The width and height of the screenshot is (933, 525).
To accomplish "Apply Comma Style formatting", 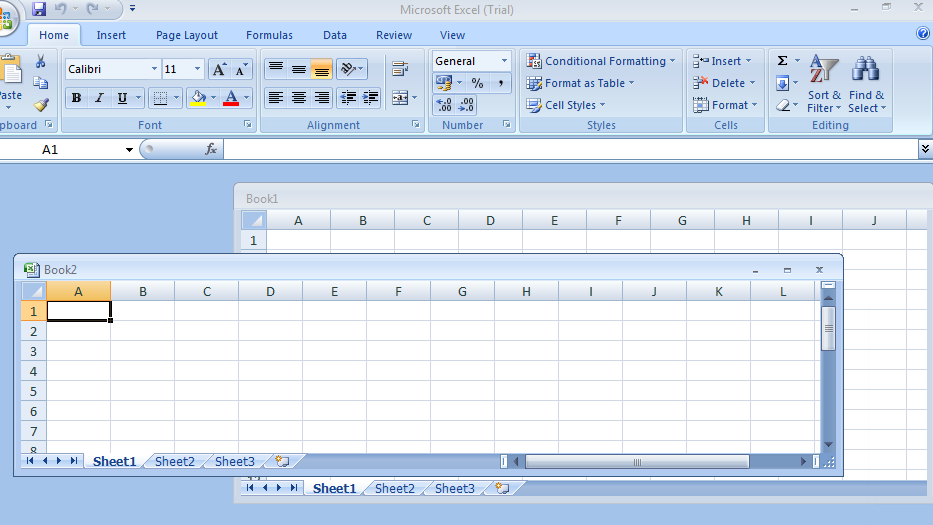I will (500, 83).
